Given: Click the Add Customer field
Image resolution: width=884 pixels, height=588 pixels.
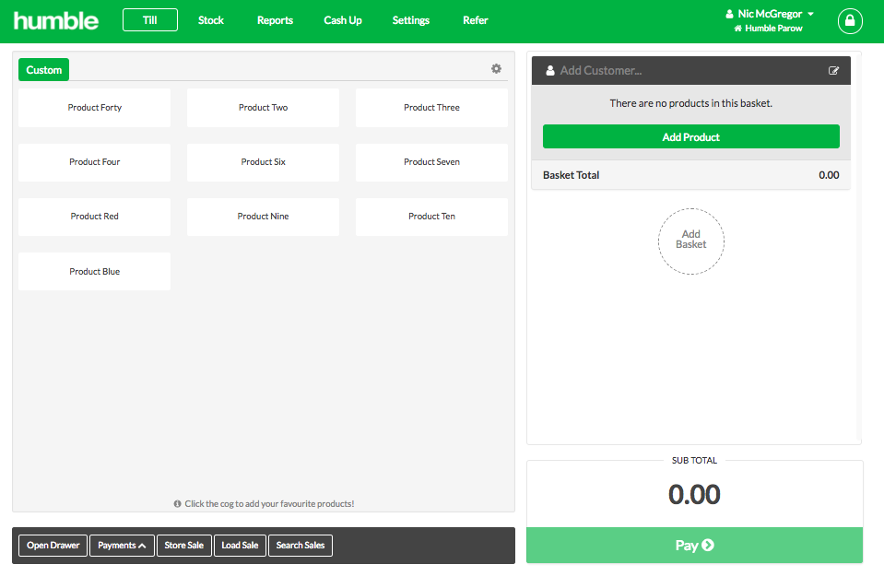Looking at the screenshot, I should 690,70.
